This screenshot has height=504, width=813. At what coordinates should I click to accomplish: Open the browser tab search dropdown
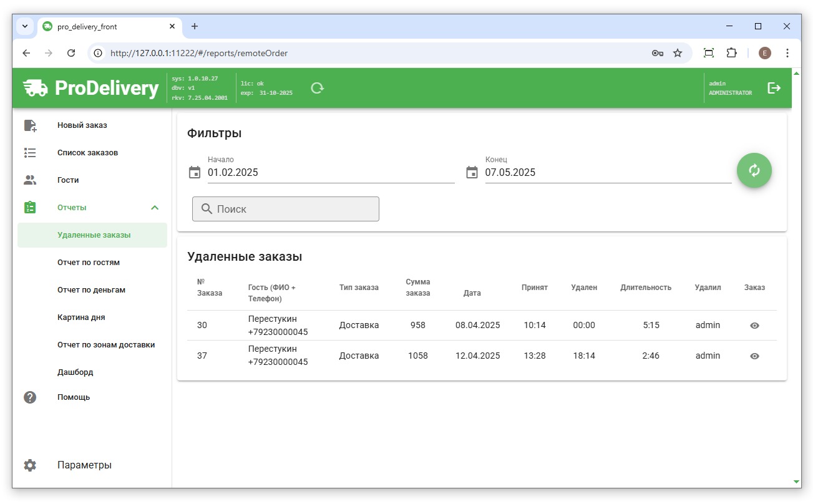coord(25,26)
